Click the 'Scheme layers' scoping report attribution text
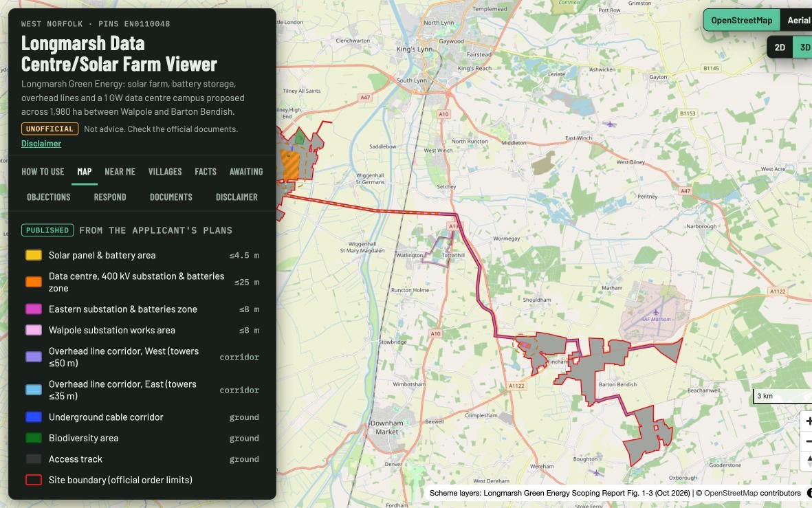This screenshot has height=508, width=812. click(559, 493)
